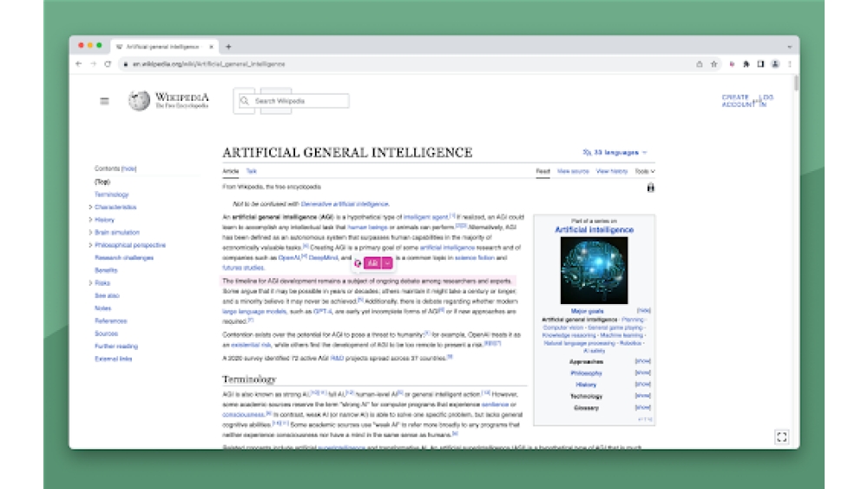The height and width of the screenshot is (489, 868).
Task: Open Chrome three-dot menu
Action: tap(789, 64)
